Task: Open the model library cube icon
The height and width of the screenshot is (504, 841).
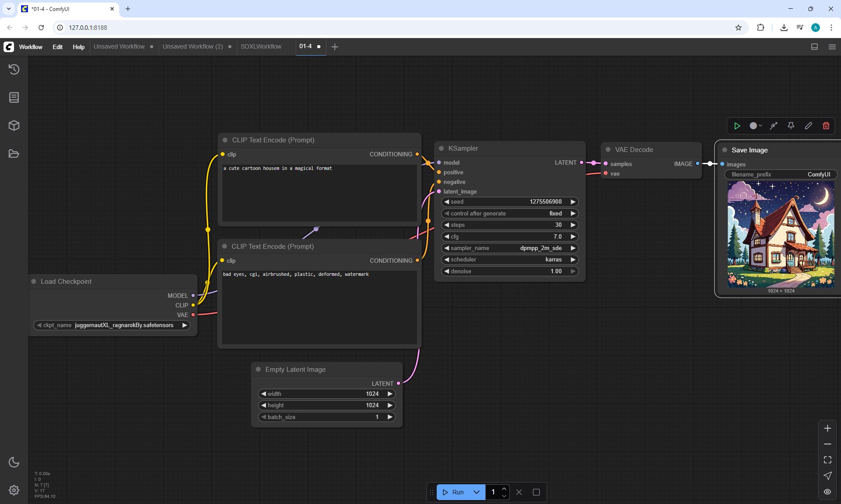Action: click(x=14, y=126)
